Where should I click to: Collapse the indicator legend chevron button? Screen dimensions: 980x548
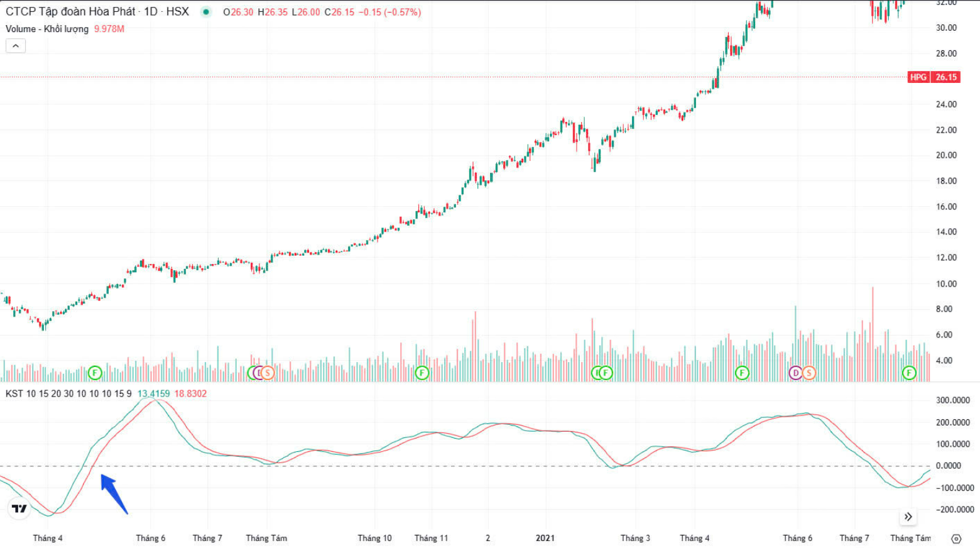(x=16, y=46)
